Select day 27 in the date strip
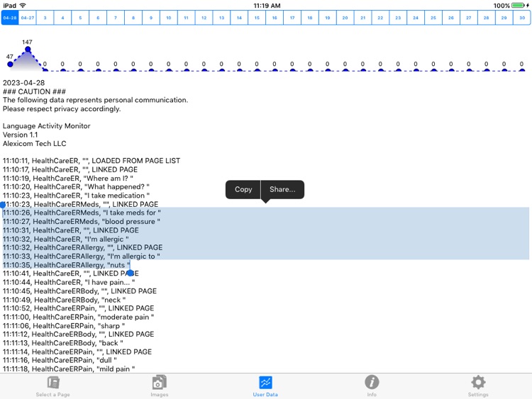 click(x=469, y=18)
